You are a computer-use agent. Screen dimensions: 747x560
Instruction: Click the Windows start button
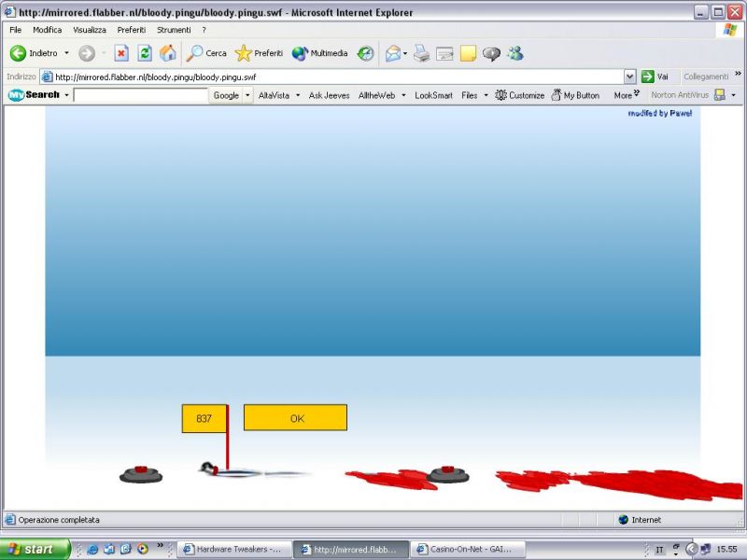pos(35,549)
